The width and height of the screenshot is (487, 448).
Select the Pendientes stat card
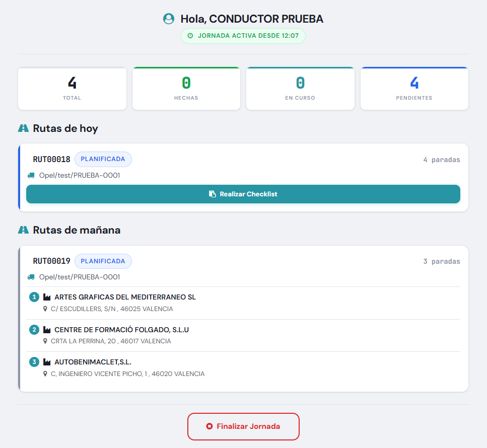pyautogui.click(x=414, y=89)
